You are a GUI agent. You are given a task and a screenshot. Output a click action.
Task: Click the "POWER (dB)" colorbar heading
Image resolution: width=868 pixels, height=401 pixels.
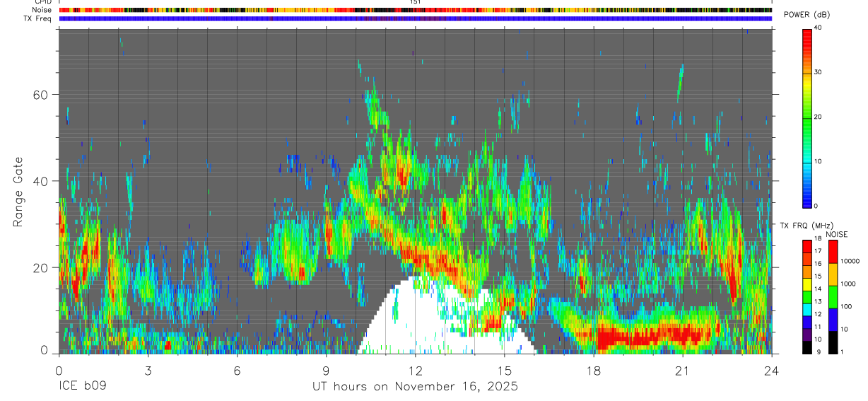click(x=807, y=15)
